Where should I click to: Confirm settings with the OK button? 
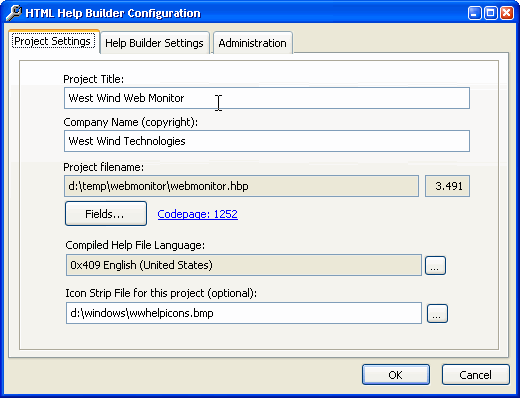[x=396, y=375]
